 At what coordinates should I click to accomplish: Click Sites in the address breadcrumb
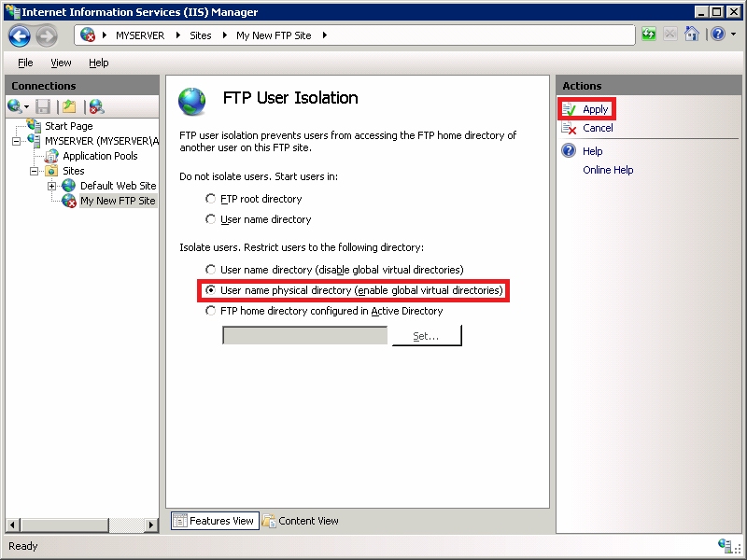(201, 35)
